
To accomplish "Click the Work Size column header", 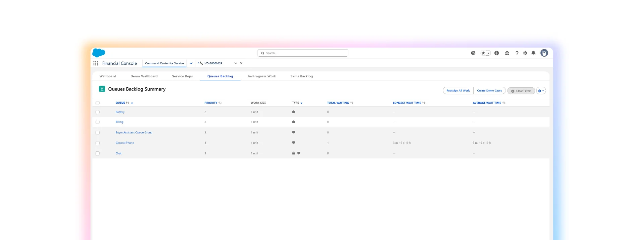I will (x=258, y=103).
